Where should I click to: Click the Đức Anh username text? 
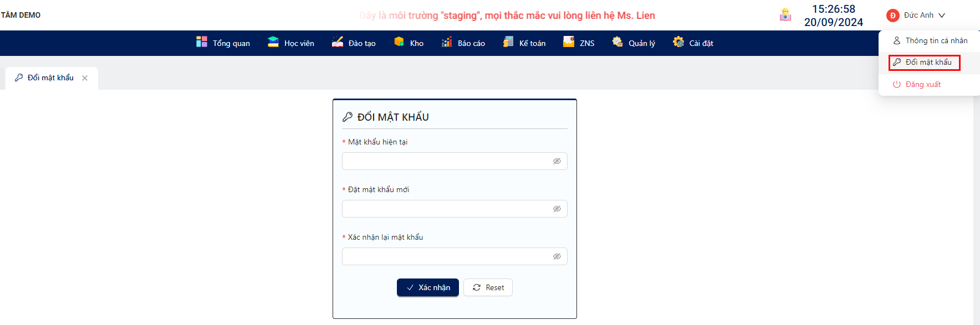click(918, 15)
